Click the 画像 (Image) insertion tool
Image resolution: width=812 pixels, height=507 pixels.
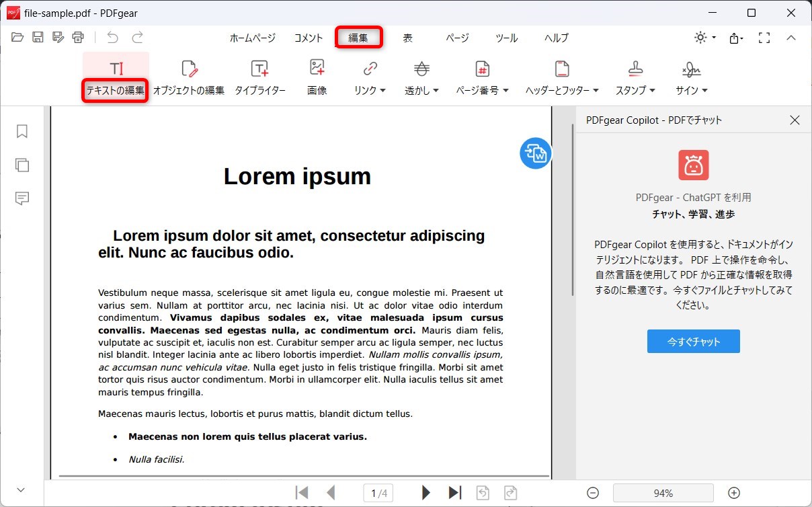point(317,75)
